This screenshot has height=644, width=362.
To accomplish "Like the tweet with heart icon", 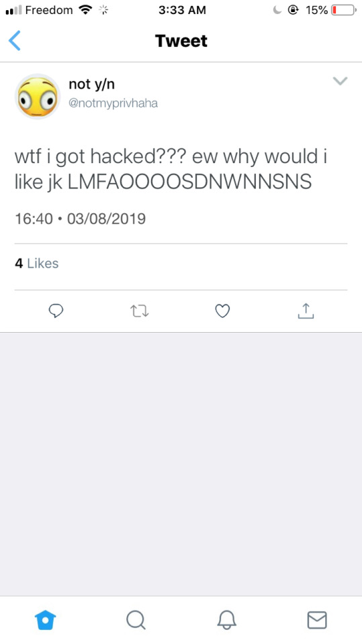I will coord(222,311).
